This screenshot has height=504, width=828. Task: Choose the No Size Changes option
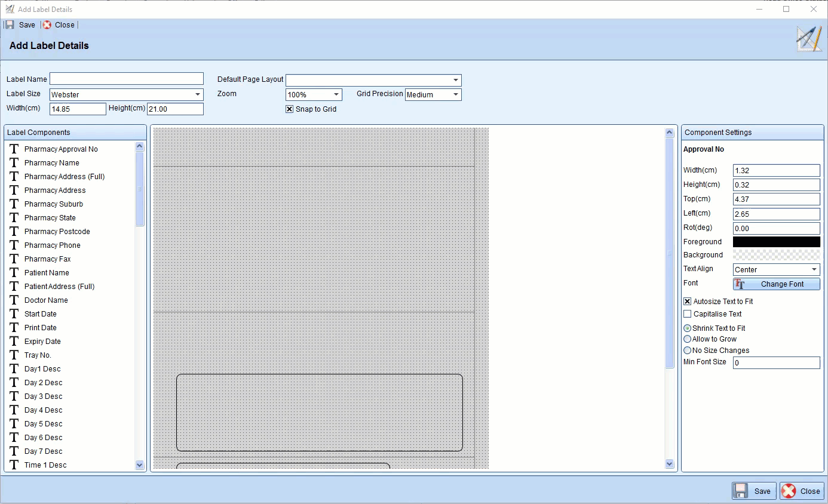click(687, 351)
